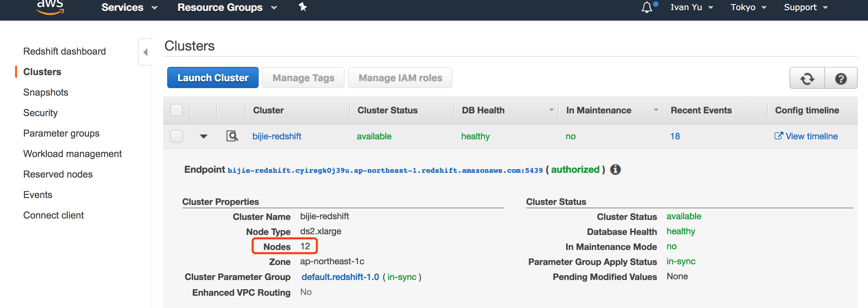This screenshot has height=308, width=868.
Task: Click the refresh clusters icon
Action: [x=807, y=78]
